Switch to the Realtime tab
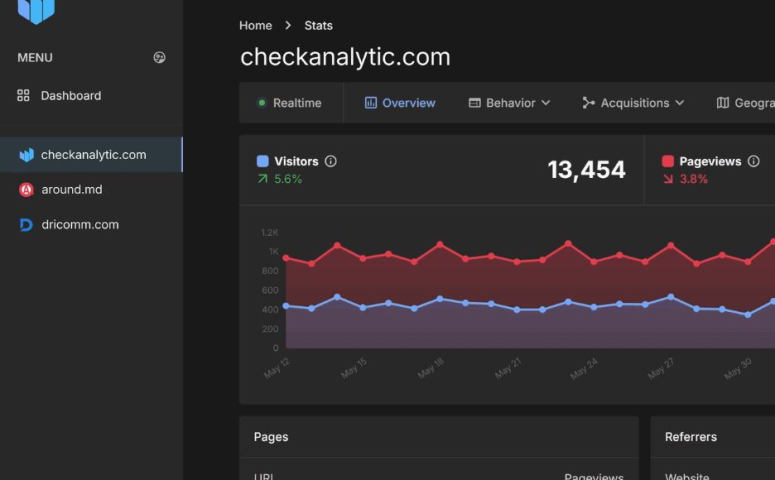This screenshot has width=775, height=480. tap(291, 103)
